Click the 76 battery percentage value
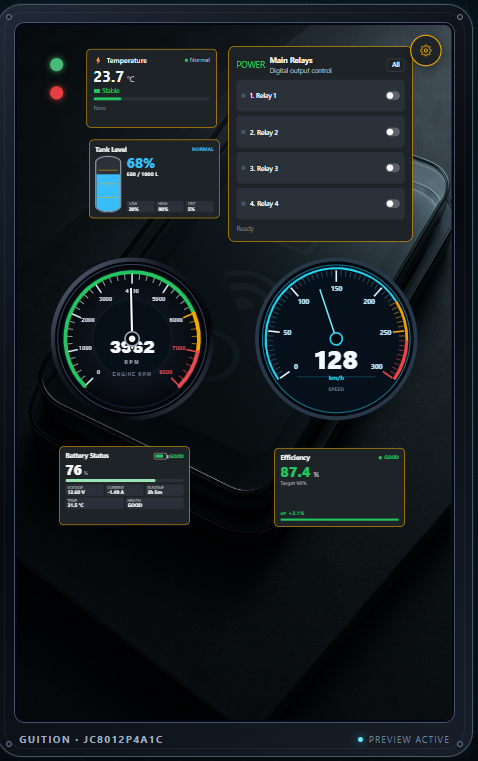The image size is (478, 761). point(74,470)
